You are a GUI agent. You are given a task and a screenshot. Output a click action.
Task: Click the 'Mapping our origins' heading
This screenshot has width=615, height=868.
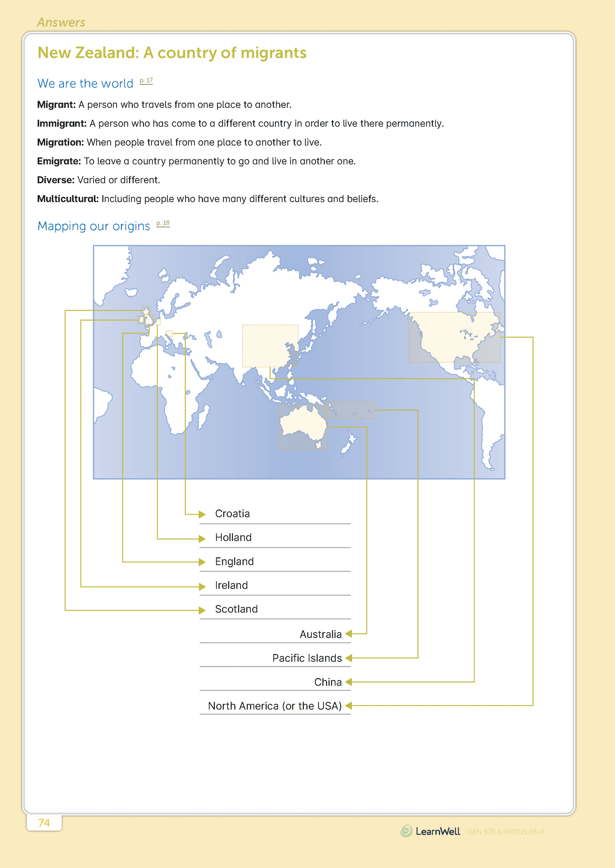[94, 226]
